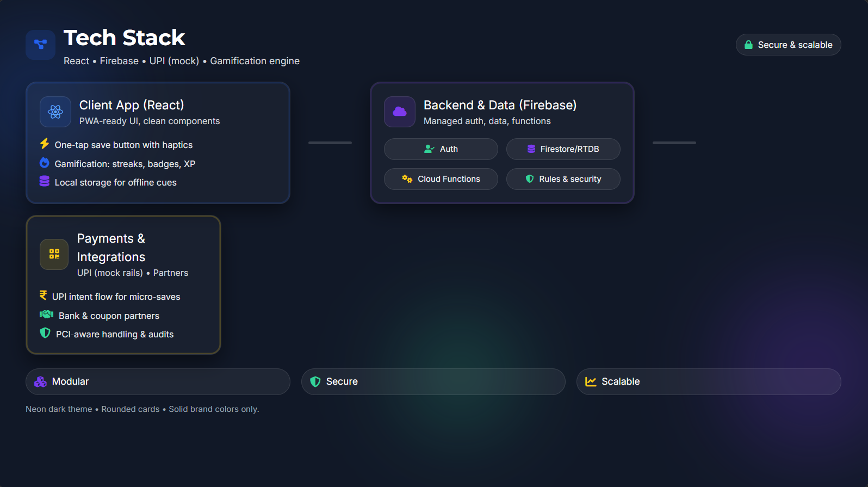Screen dimensions: 868x487
Task: Click the Tech Stack title
Action: click(x=125, y=38)
